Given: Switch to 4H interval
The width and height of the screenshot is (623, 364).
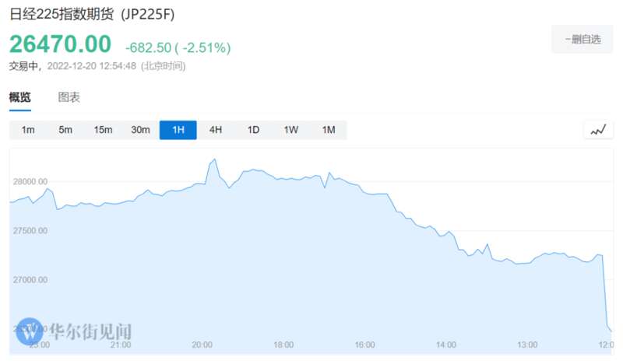Looking at the screenshot, I should point(216,130).
